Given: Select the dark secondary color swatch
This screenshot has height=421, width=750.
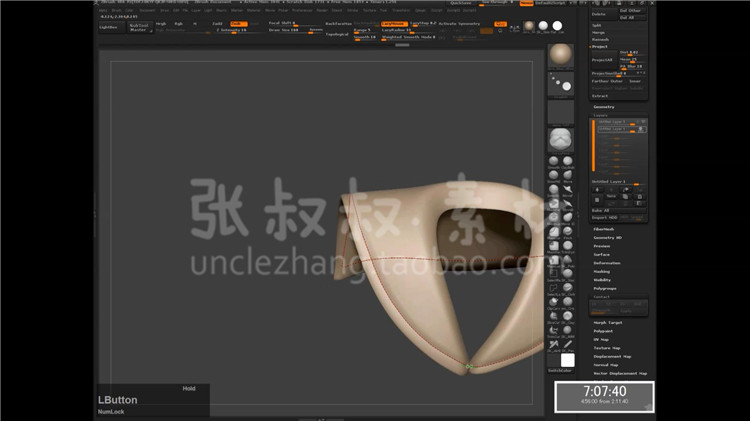Looking at the screenshot, I should pos(553,360).
